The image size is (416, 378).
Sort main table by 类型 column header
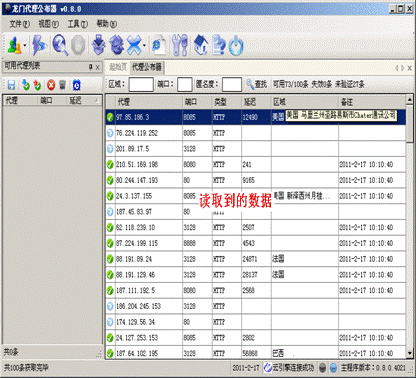click(x=227, y=102)
